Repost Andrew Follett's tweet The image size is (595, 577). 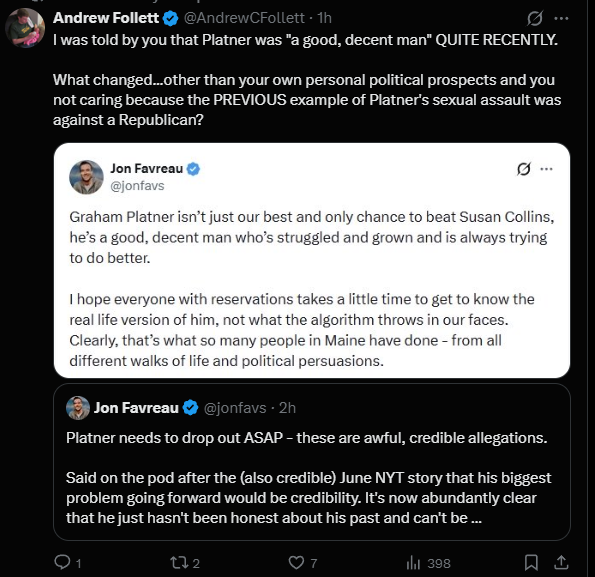tap(177, 563)
